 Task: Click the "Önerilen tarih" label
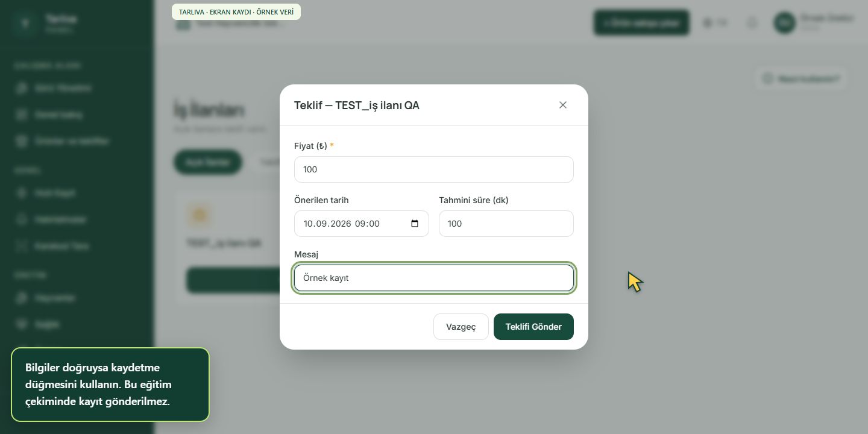(x=321, y=200)
